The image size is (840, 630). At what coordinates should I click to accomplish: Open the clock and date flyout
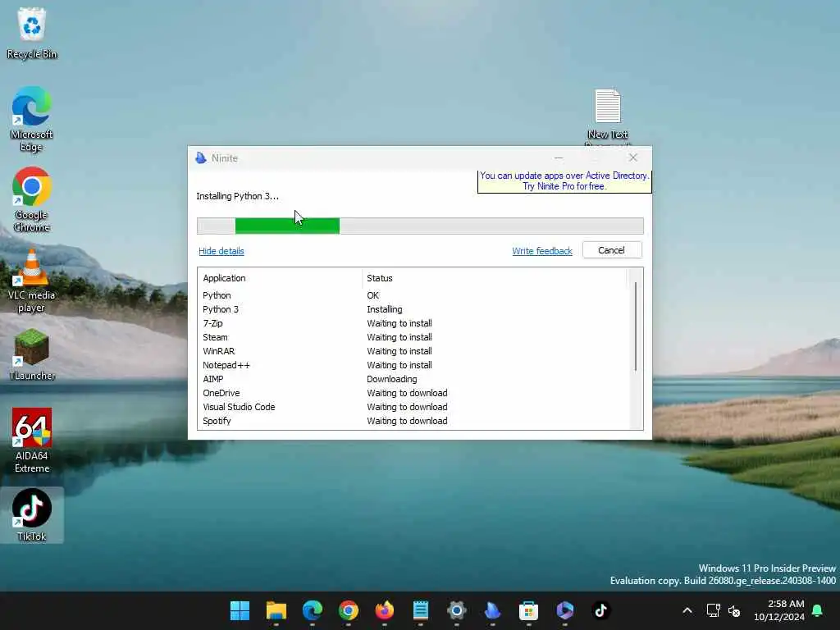point(779,610)
